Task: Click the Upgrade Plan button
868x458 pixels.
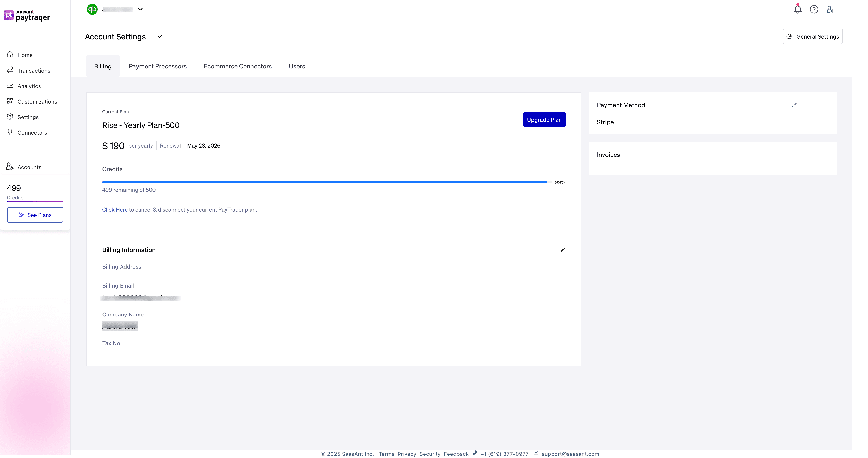Action: pos(544,119)
